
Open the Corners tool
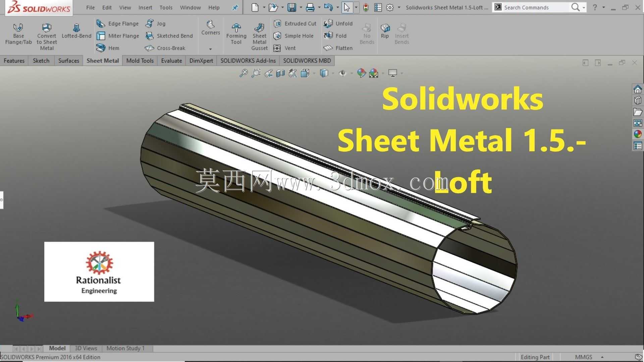(x=211, y=28)
